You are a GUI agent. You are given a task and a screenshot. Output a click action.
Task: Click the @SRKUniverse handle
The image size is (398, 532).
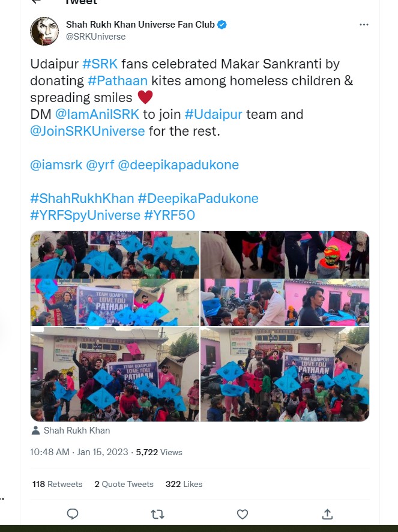pos(95,37)
